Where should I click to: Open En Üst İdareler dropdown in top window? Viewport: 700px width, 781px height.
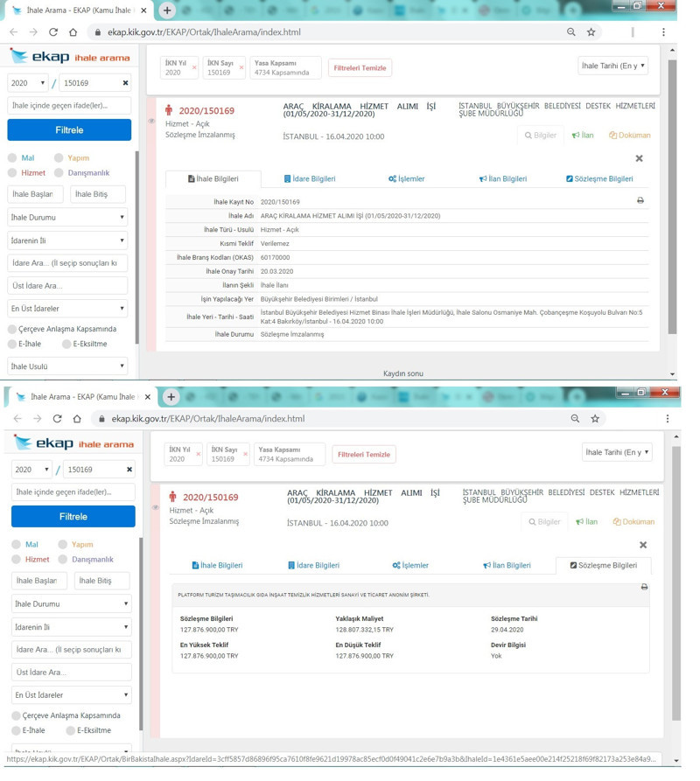[x=67, y=309]
